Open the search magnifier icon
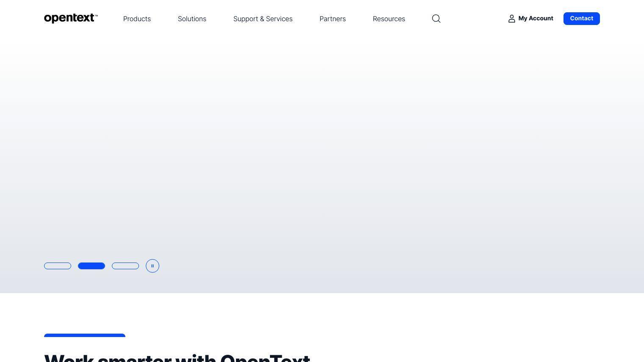Screen dimensions: 644x362 436,19
